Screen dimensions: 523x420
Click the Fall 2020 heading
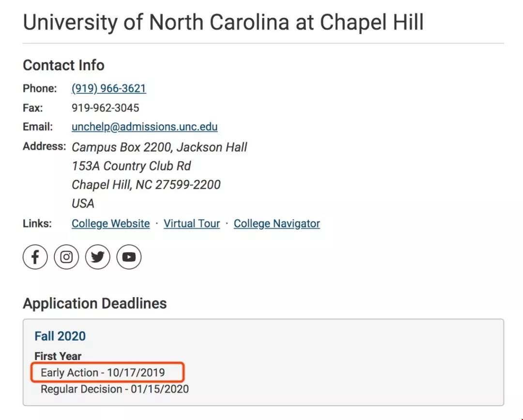point(60,336)
